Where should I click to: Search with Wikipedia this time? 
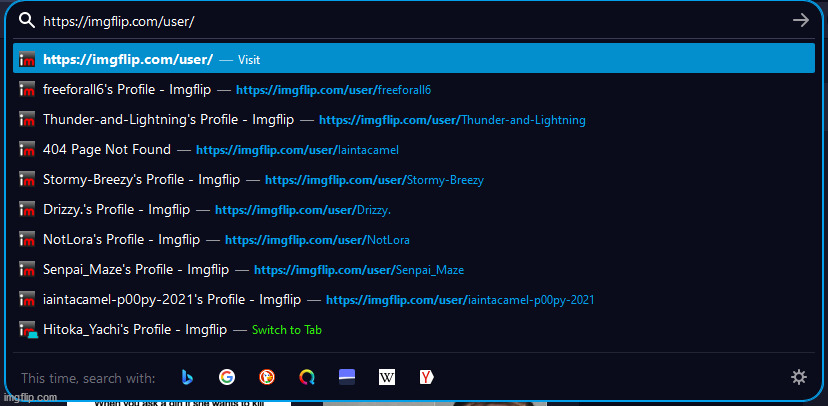coord(387,377)
